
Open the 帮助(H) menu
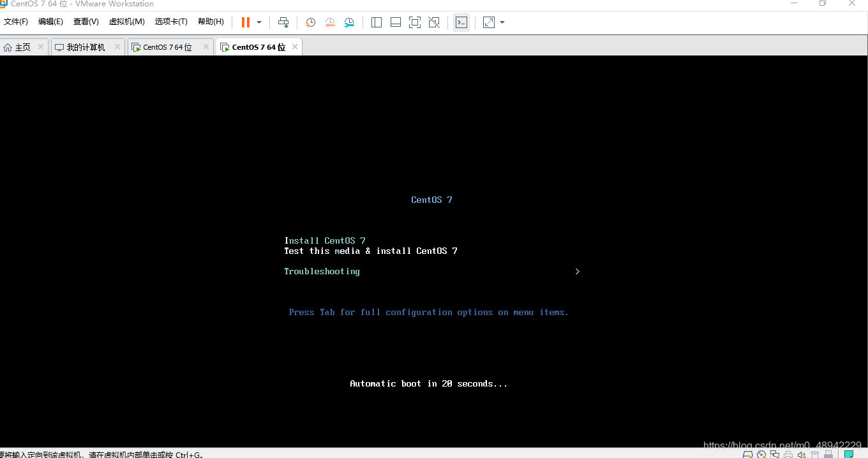tap(211, 22)
